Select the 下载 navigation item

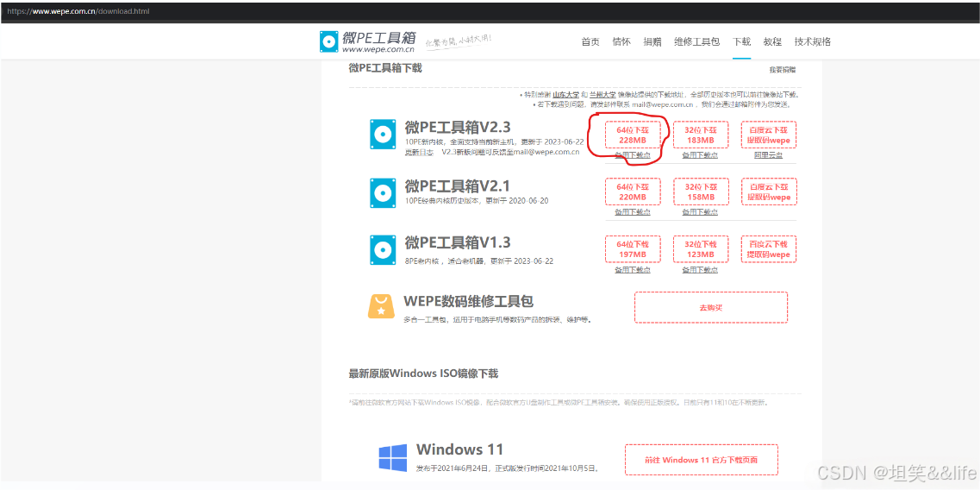(x=741, y=42)
